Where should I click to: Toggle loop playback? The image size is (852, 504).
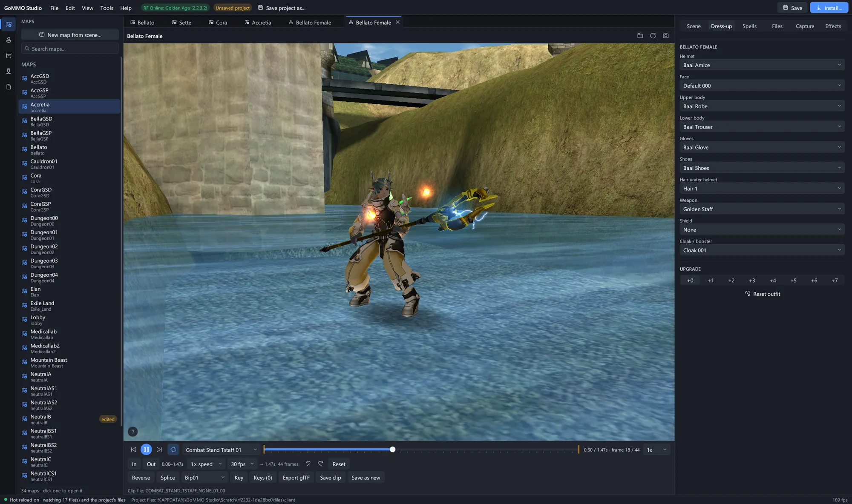pos(173,450)
